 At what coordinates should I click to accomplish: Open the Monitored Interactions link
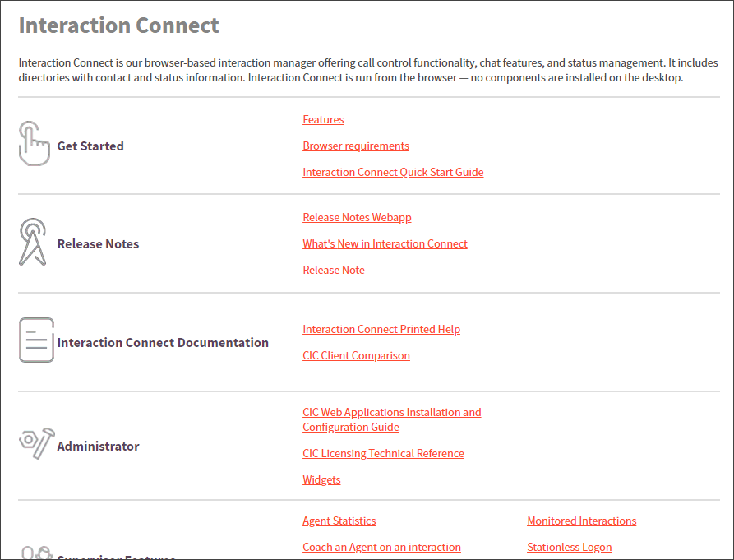coord(581,521)
